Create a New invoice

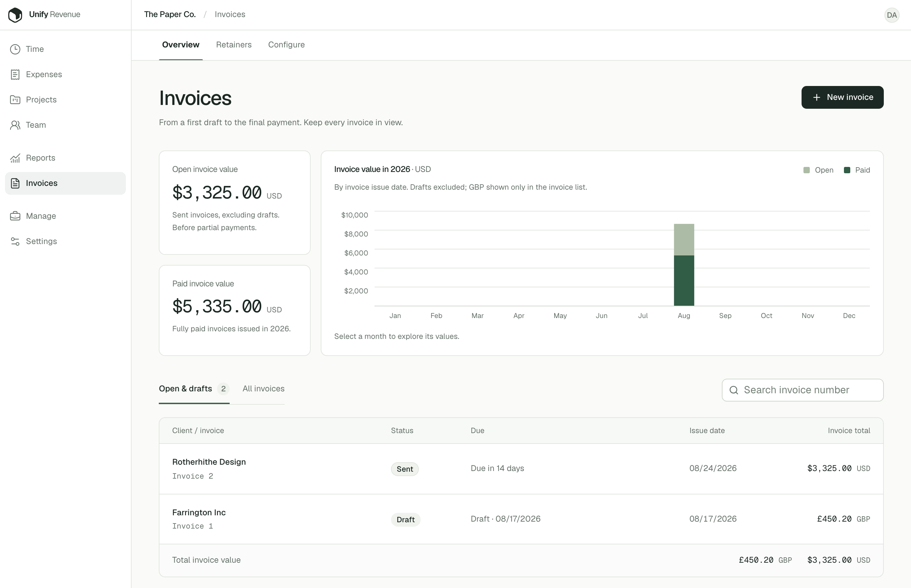click(x=842, y=97)
